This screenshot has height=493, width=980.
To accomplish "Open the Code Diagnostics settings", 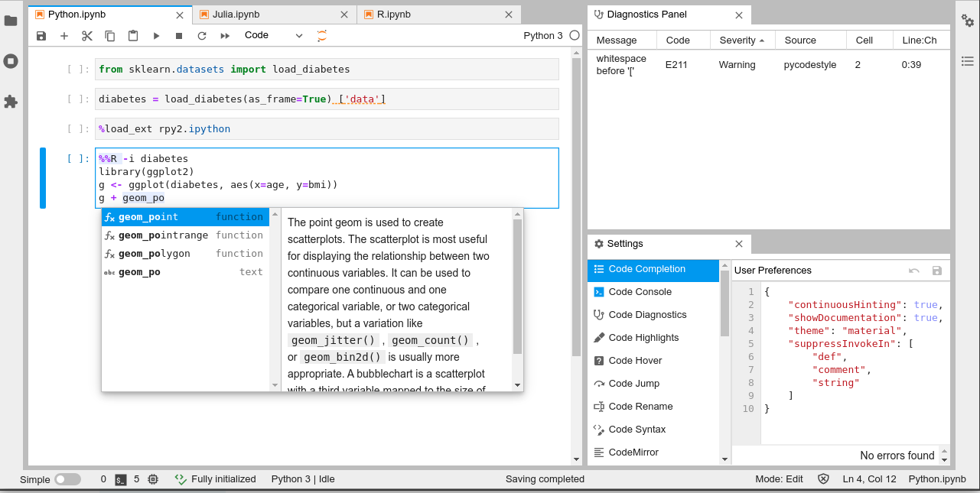I will pos(653,315).
